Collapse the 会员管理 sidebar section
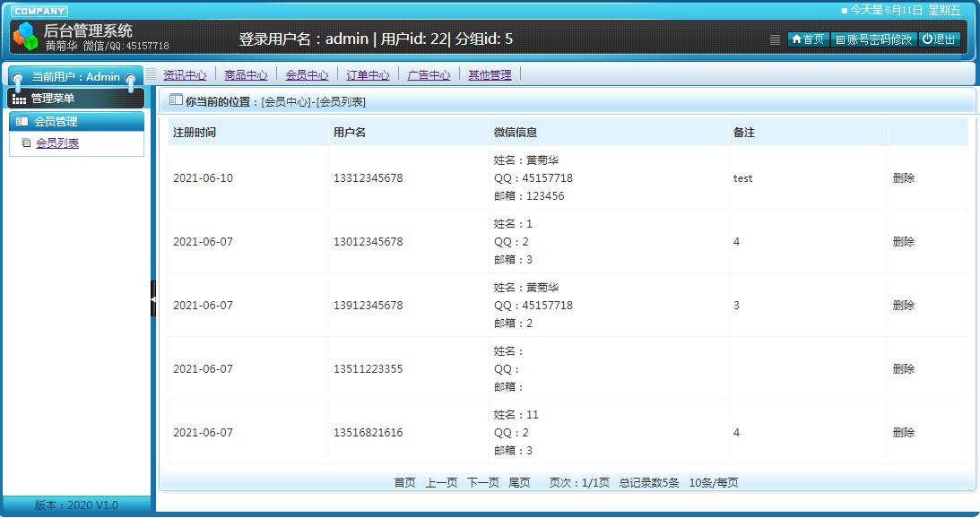Viewport: 980px width, 518px height. (x=76, y=121)
